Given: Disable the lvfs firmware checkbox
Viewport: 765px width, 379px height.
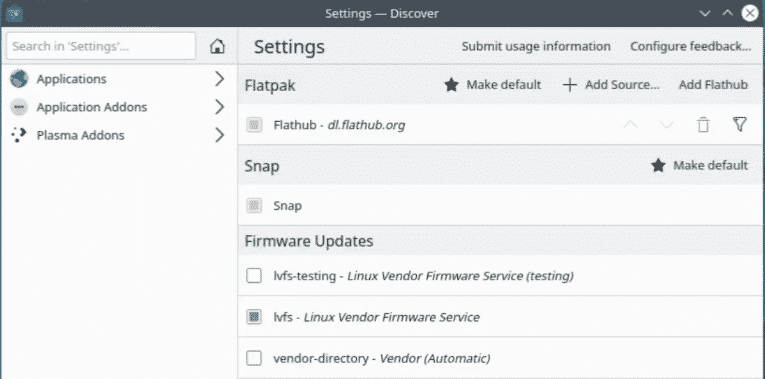Looking at the screenshot, I should (x=254, y=317).
